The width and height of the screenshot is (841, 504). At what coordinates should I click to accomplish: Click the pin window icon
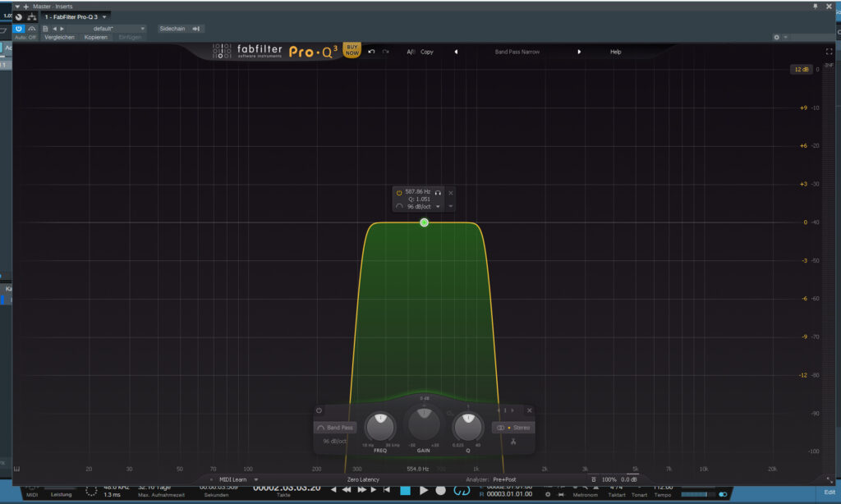click(x=816, y=7)
